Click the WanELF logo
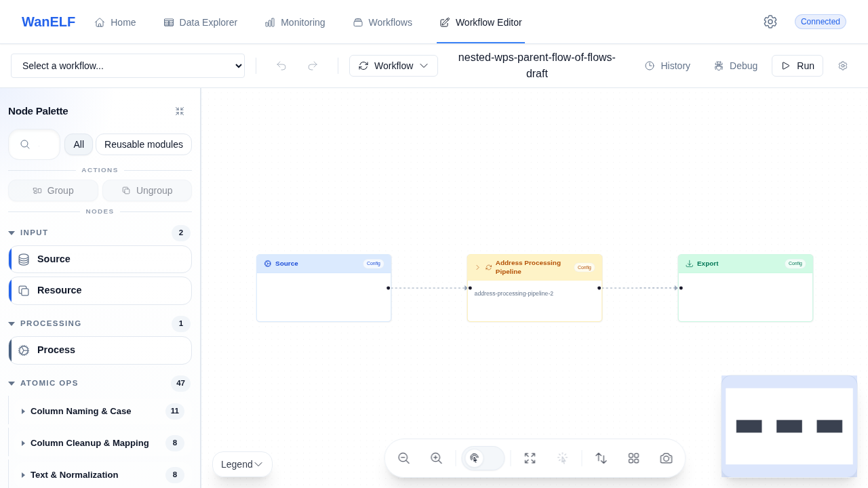Viewport: 868px width, 488px height. 48,22
